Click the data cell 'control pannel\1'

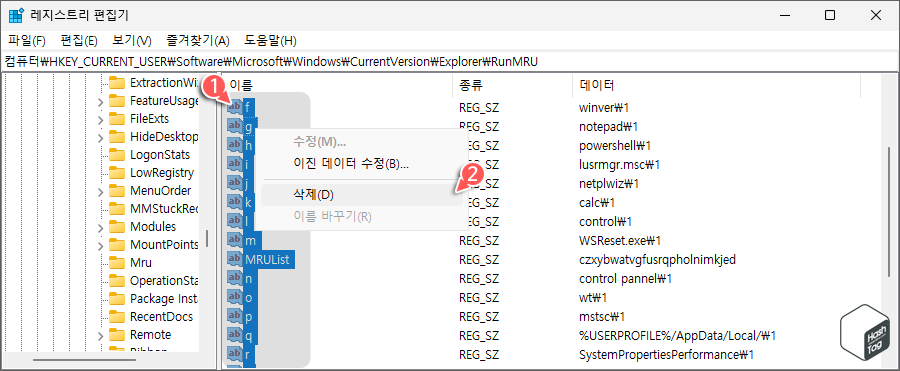(x=626, y=279)
